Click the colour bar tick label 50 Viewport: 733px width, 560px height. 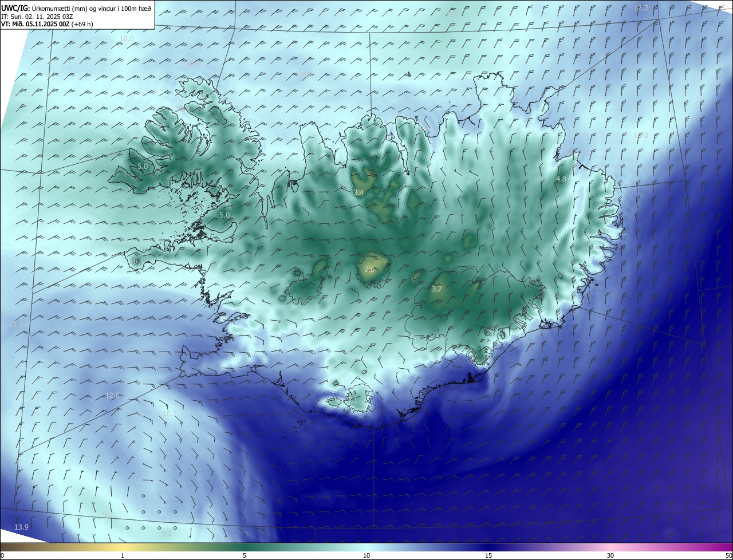729,555
